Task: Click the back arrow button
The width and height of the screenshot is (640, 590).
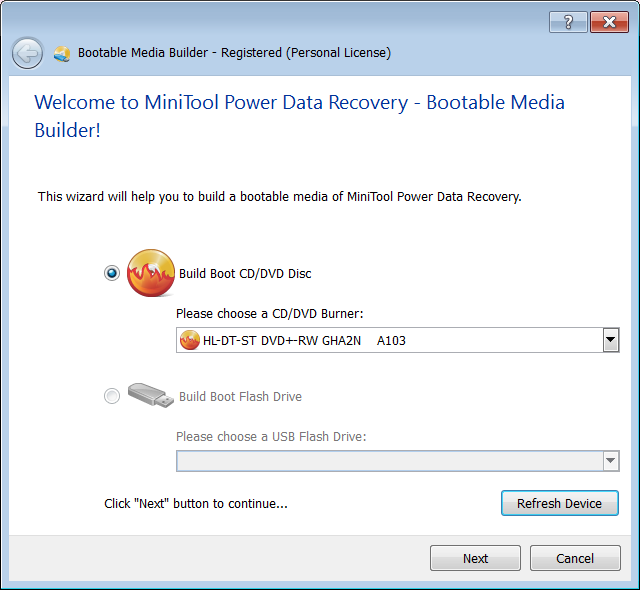Action: tap(27, 53)
